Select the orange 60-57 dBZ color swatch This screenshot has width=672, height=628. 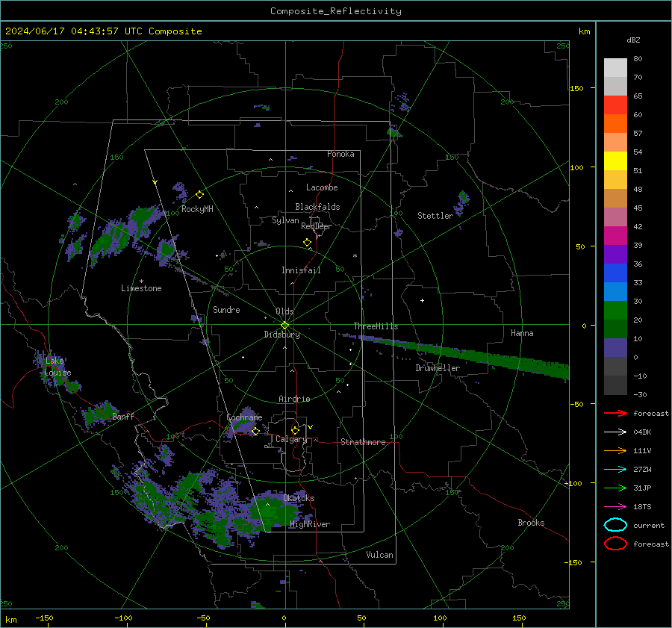click(615, 123)
